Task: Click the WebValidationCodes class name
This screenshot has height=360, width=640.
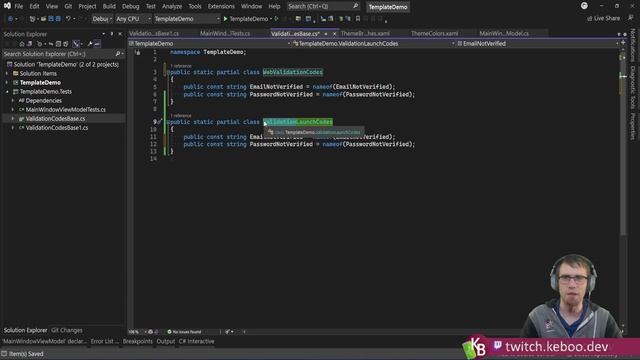Action: click(293, 72)
